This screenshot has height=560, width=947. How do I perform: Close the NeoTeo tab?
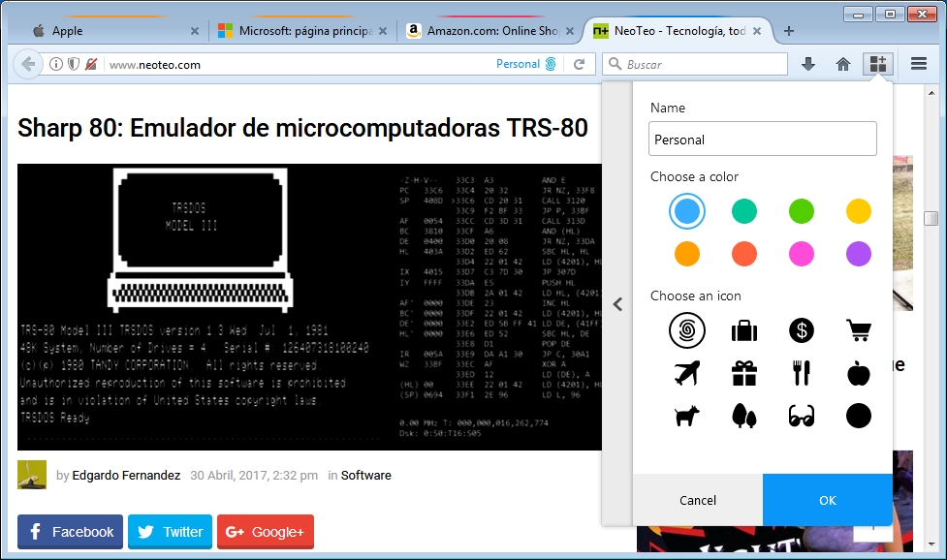[757, 31]
